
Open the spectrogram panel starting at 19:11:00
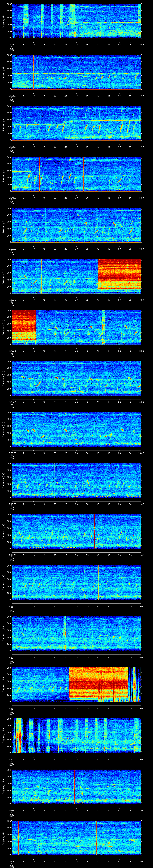pyautogui.click(x=76, y=531)
